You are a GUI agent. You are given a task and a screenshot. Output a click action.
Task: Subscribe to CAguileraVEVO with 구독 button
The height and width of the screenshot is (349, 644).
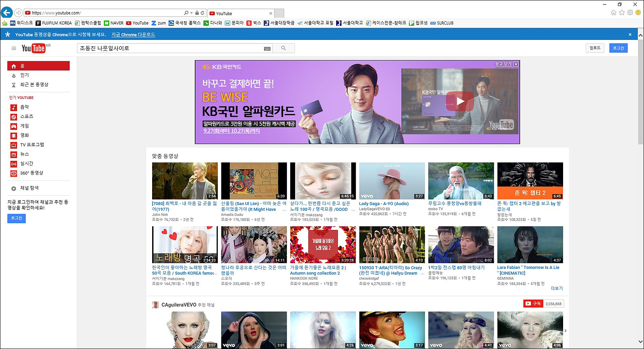[x=533, y=303]
